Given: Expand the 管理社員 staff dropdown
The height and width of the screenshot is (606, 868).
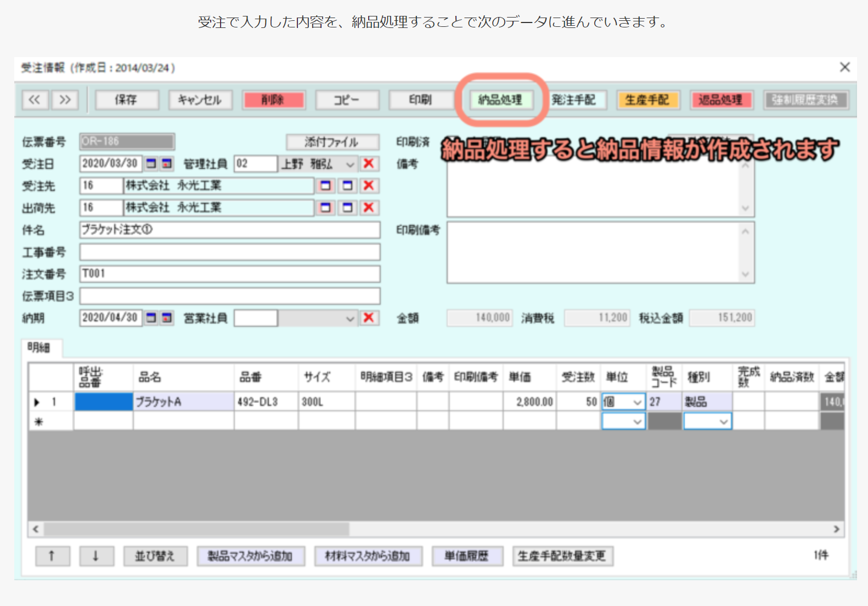Looking at the screenshot, I should (x=350, y=164).
